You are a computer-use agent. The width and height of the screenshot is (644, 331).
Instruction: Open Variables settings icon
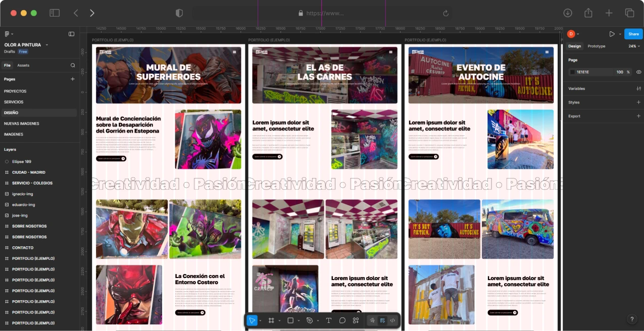[638, 89]
